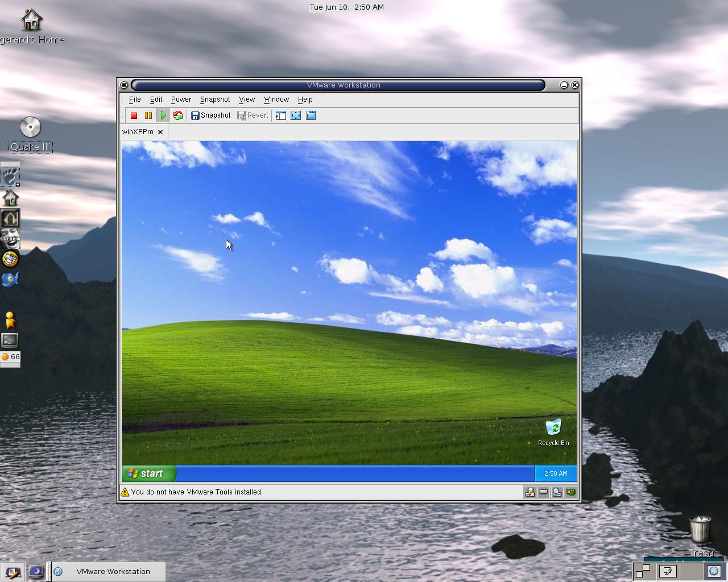Screen dimensions: 728x582
Task: Open the Power menu
Action: (x=181, y=99)
